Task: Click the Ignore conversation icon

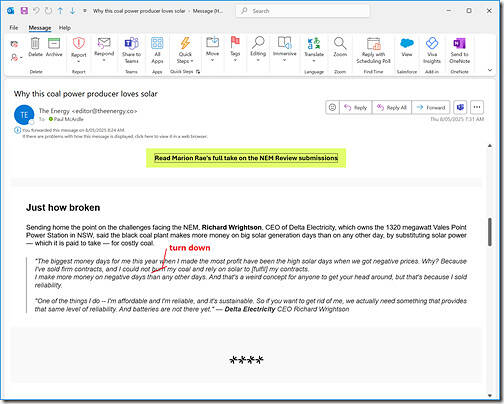Action: tap(14, 44)
